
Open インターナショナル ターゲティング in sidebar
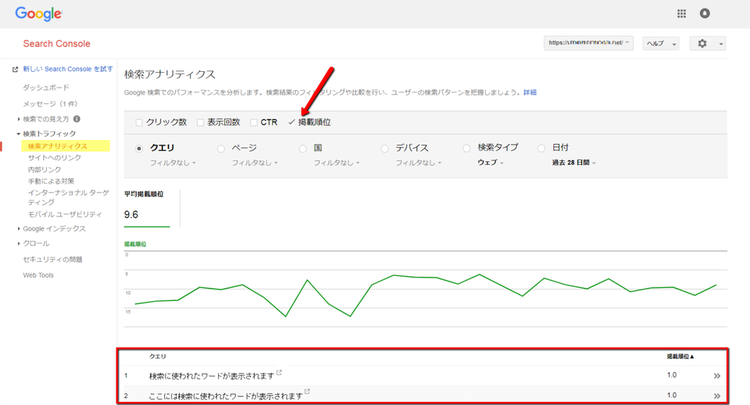coord(68,197)
